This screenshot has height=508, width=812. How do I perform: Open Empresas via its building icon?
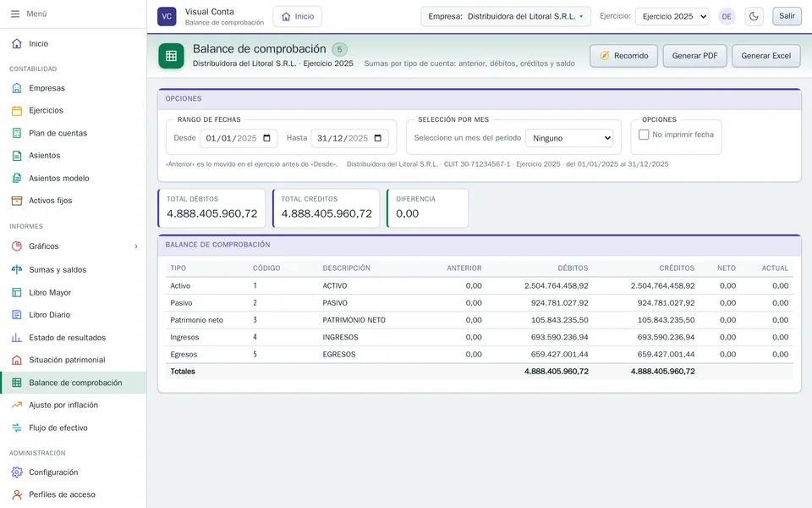pyautogui.click(x=17, y=88)
